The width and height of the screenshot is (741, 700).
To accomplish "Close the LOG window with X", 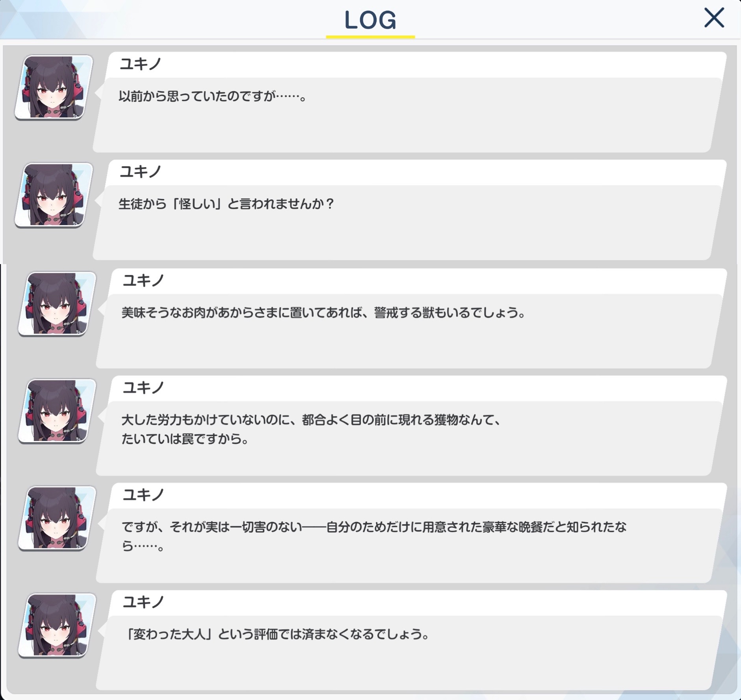I will click(714, 18).
